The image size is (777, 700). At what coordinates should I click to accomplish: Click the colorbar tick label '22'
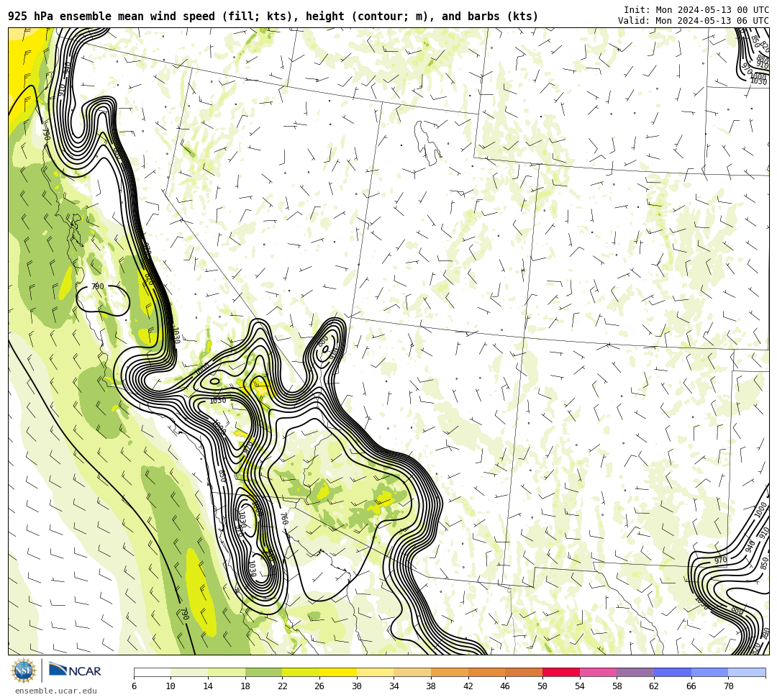pyautogui.click(x=283, y=686)
